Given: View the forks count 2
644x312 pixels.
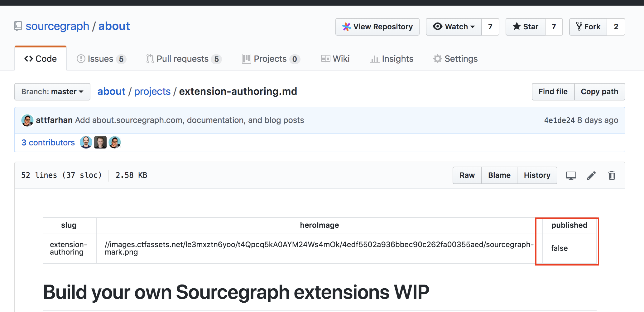Looking at the screenshot, I should click(x=616, y=27).
